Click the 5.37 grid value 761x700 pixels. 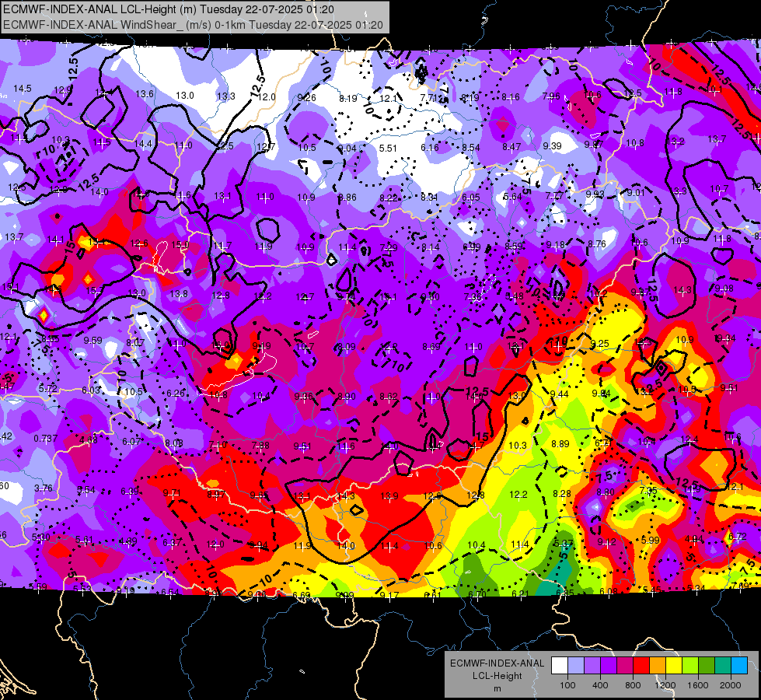(x=564, y=544)
